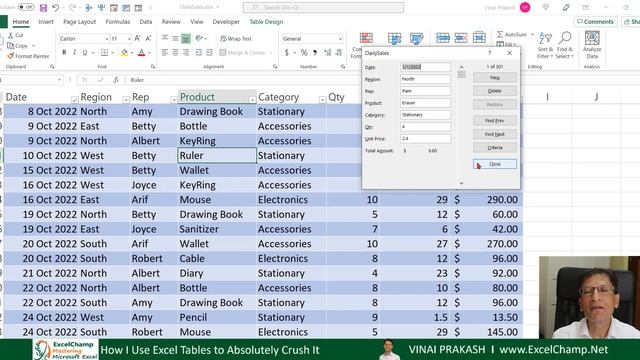Image resolution: width=640 pixels, height=360 pixels.
Task: Switch to the Page Layout tab
Action: [80, 22]
